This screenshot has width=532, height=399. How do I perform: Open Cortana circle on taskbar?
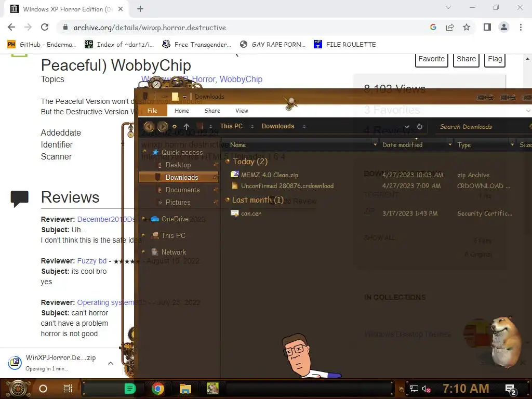[x=43, y=389]
